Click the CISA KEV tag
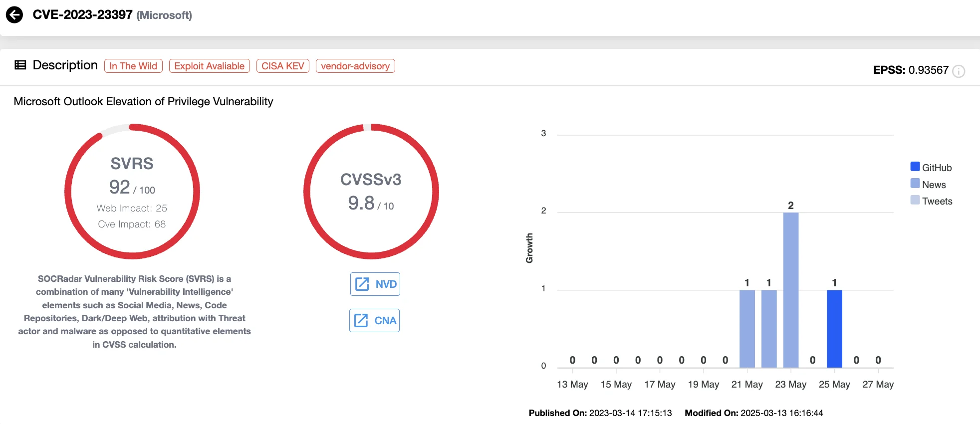Viewport: 980px width, 424px height. click(x=283, y=66)
